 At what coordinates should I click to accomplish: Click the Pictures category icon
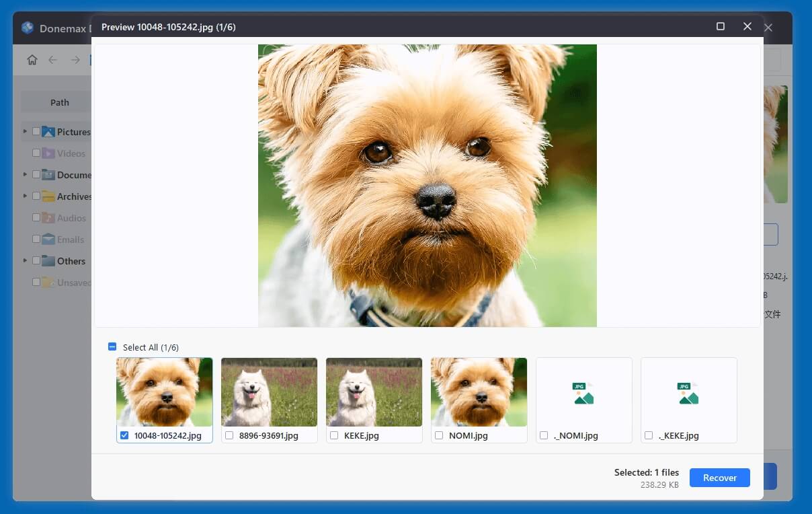(x=47, y=132)
